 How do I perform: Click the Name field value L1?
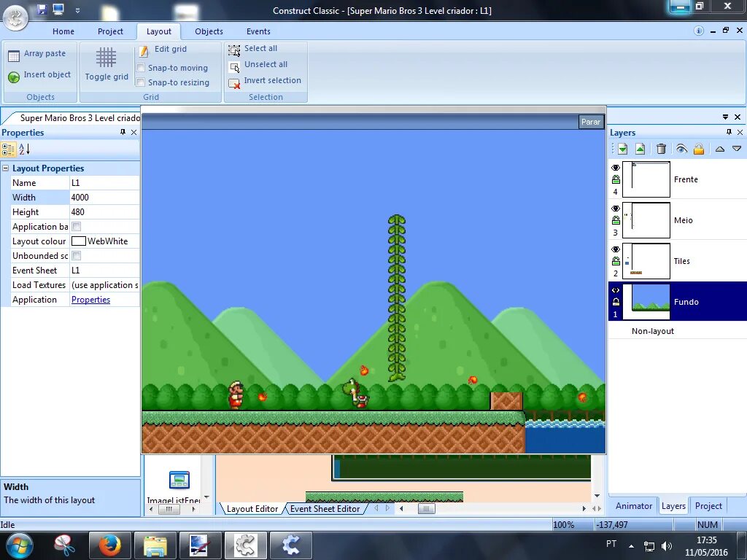[104, 183]
